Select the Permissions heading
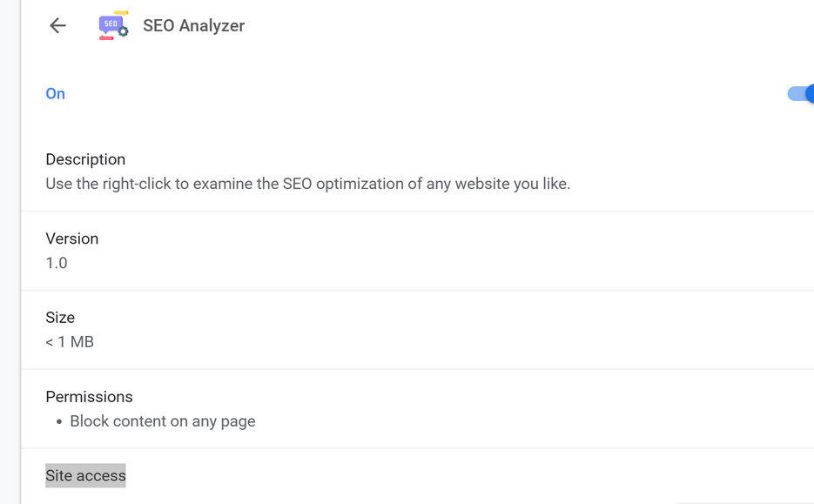This screenshot has width=814, height=504. coord(89,397)
